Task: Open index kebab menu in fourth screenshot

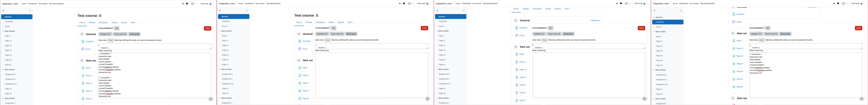Action: 681,10
